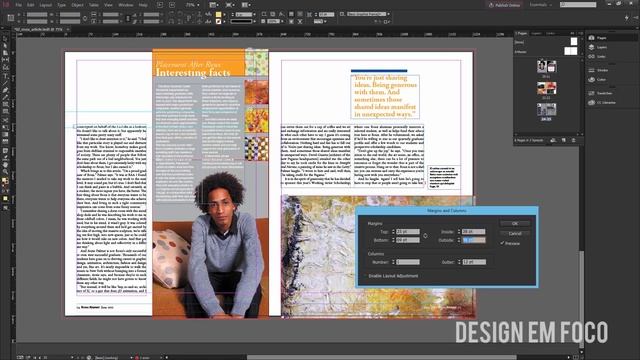Select the Type tool in Tools panel
Image resolution: width=640 pixels, height=360 pixels.
[x=5, y=76]
